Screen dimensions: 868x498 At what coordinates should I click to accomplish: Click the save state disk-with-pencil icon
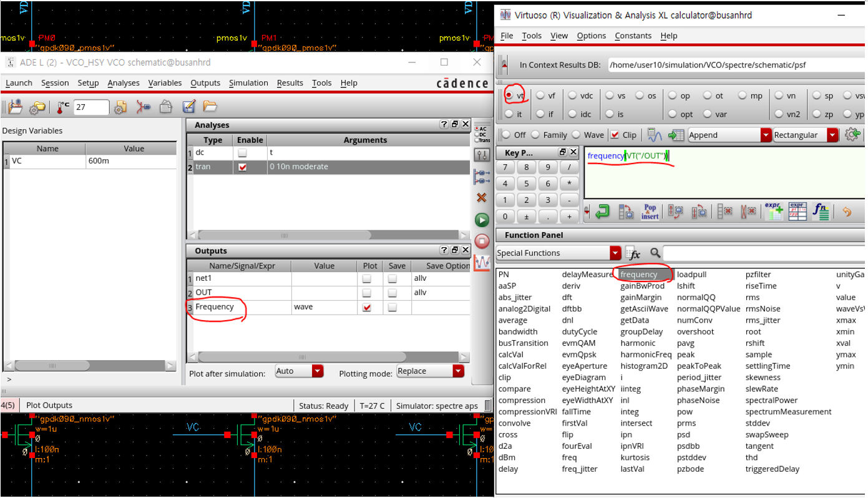point(188,107)
